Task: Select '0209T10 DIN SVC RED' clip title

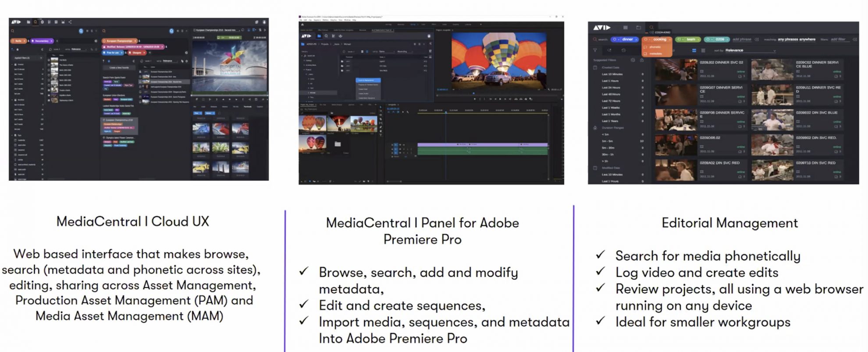Action: [x=816, y=163]
